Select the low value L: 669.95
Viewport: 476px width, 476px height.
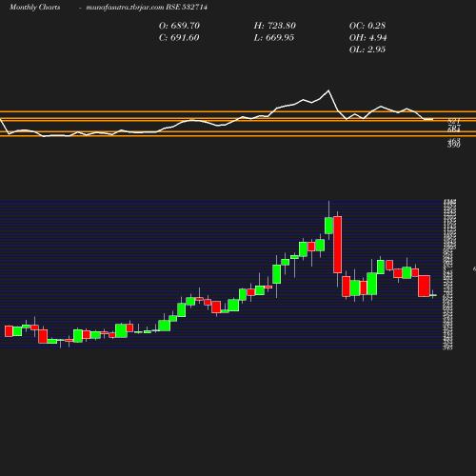(274, 37)
